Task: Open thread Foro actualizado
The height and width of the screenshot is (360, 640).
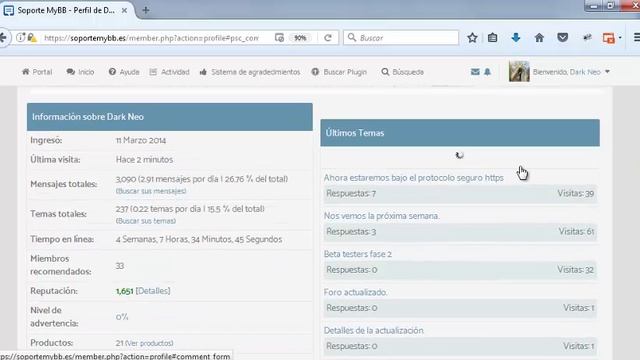Action: 356,292
